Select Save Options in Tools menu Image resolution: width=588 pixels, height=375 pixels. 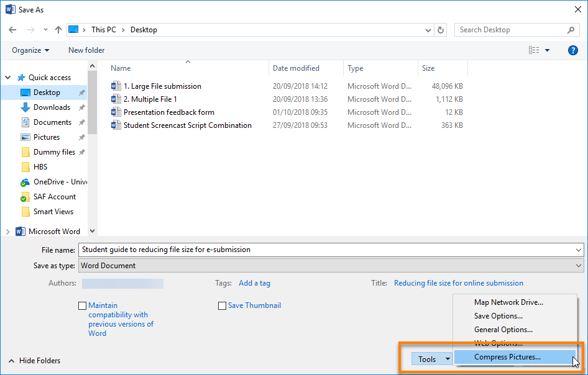(x=498, y=316)
